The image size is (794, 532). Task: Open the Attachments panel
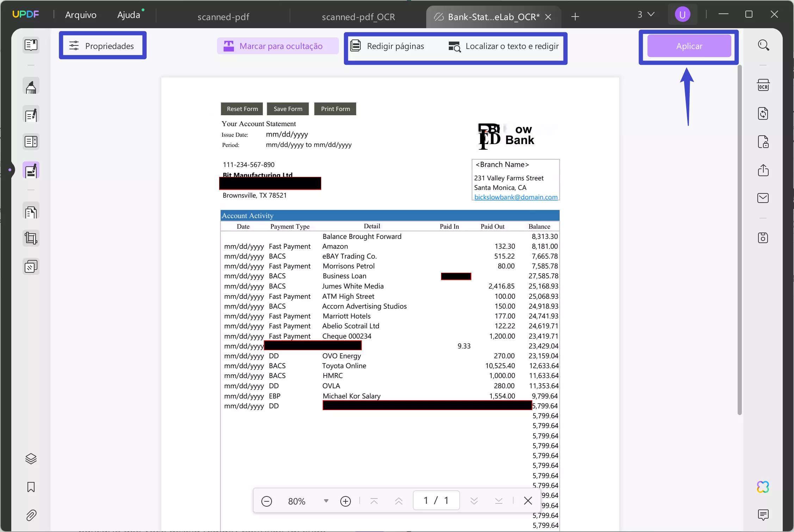coord(31,515)
